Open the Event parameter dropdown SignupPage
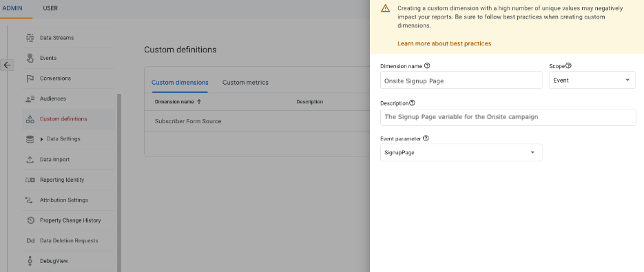This screenshot has height=272, width=644. (x=461, y=152)
